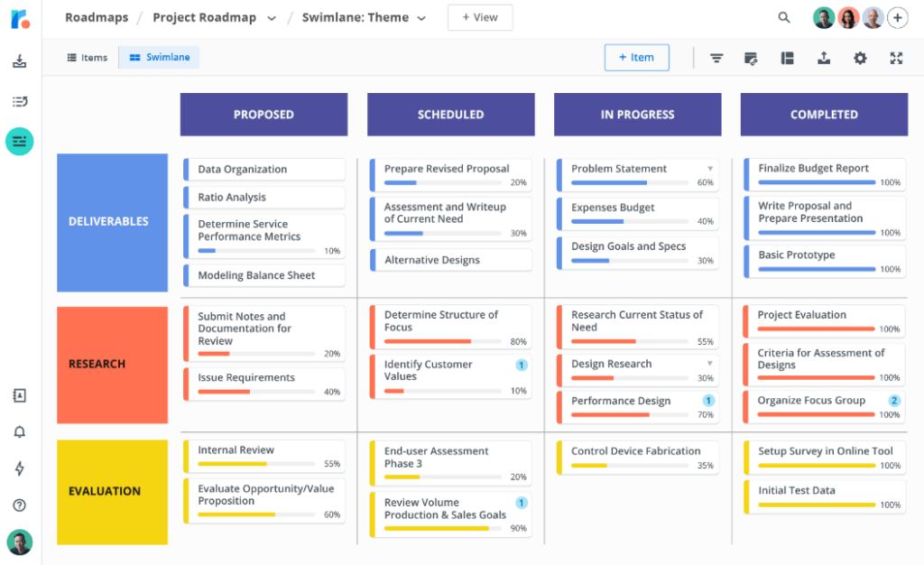924x565 pixels.
Task: Click the lightning bolt icon in sidebar
Action: 20,468
